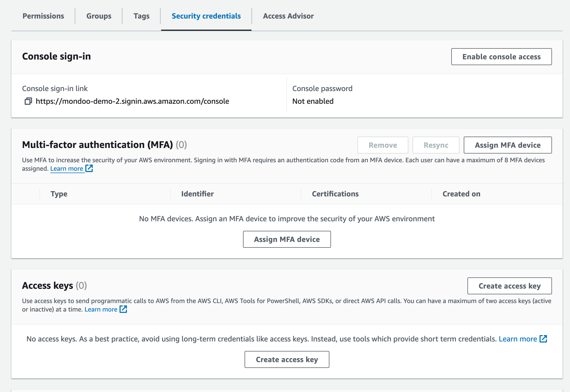Open the Groups tab
This screenshot has height=392, width=570.
99,16
